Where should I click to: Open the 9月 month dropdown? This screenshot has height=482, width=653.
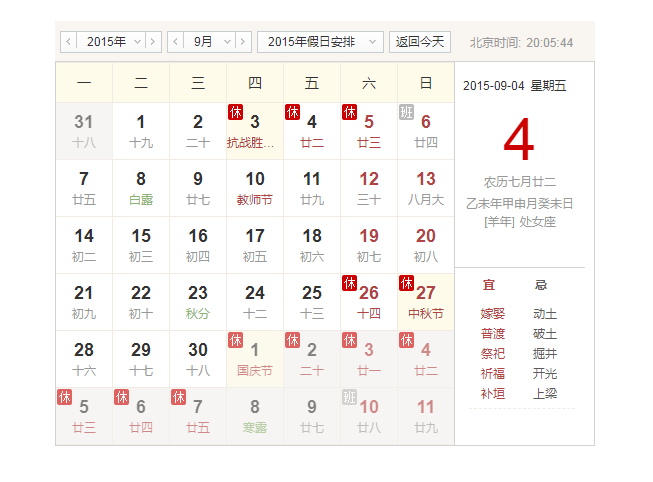click(x=209, y=42)
